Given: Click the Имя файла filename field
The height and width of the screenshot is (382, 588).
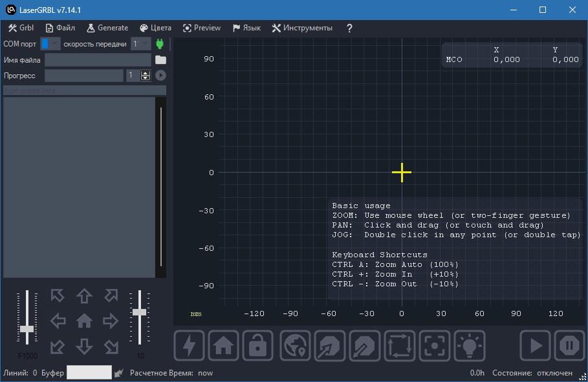Looking at the screenshot, I should (98, 60).
